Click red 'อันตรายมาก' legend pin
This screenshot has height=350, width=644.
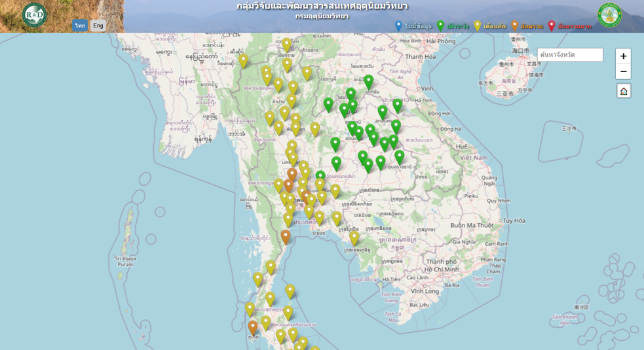[x=551, y=26]
